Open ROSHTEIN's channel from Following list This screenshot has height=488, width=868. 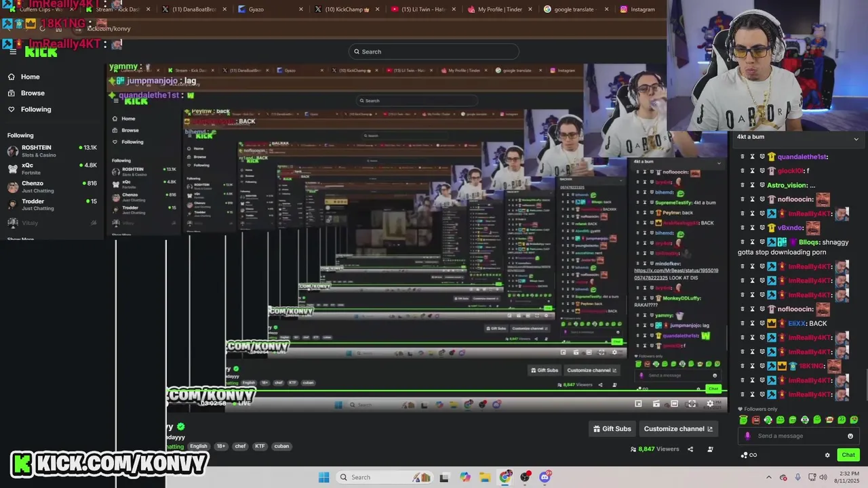click(52, 150)
